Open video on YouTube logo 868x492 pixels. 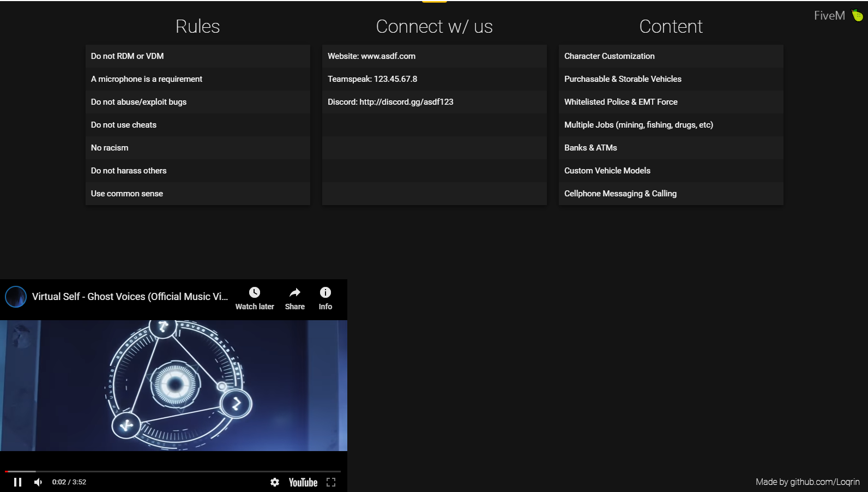[x=303, y=482]
